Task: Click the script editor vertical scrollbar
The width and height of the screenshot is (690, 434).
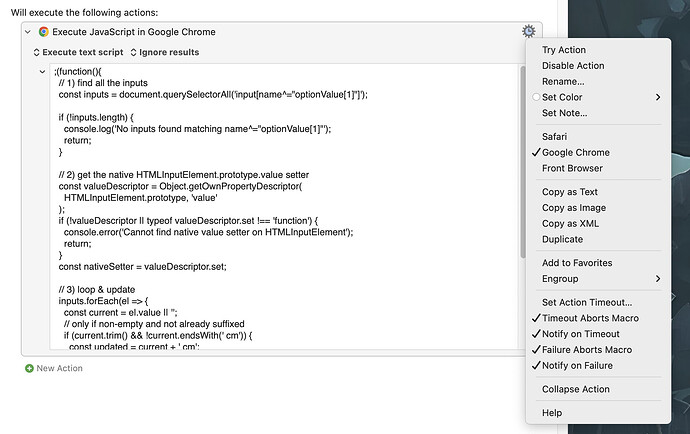Action: coord(522,162)
